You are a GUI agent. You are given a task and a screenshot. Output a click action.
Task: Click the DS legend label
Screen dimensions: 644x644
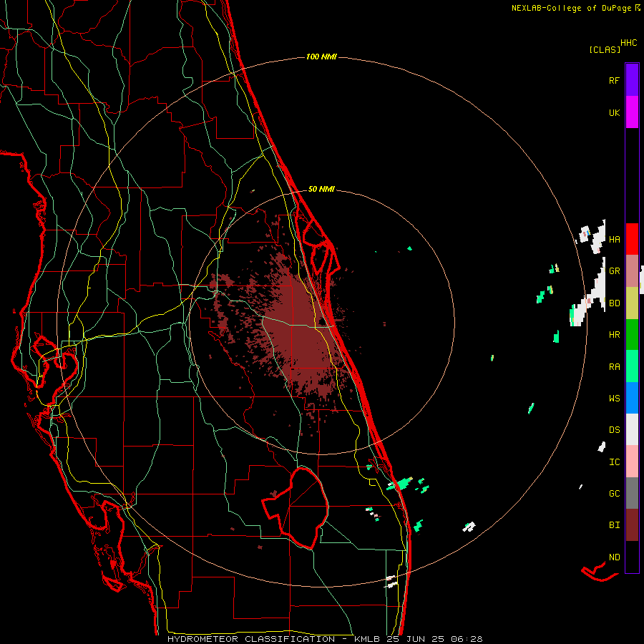tap(614, 430)
